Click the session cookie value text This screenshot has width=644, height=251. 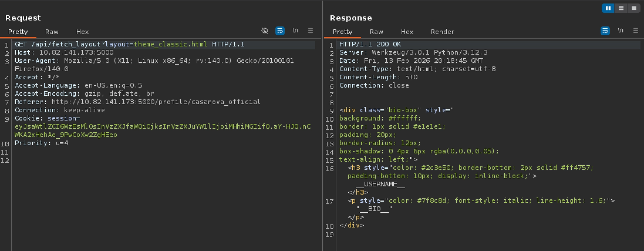click(163, 127)
